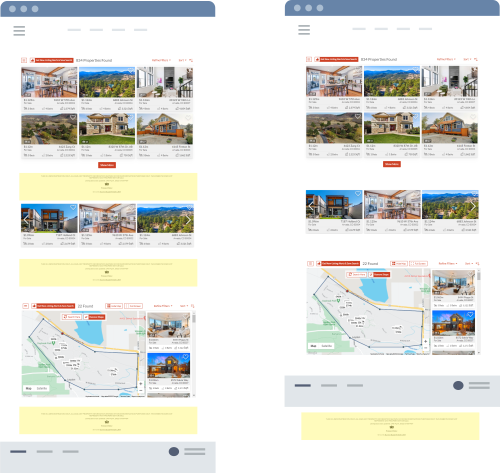Open the hamburger menu in right window

coord(304,30)
